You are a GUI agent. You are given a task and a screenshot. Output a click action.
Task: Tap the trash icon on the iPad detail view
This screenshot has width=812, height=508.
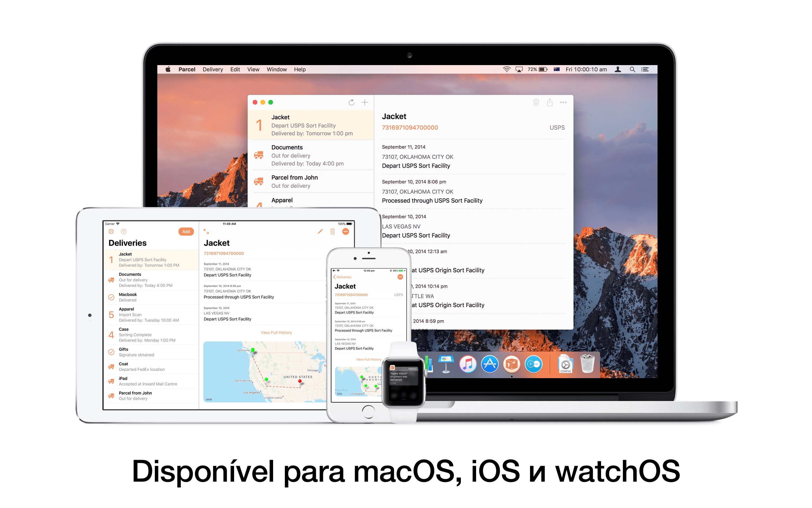coord(332,231)
